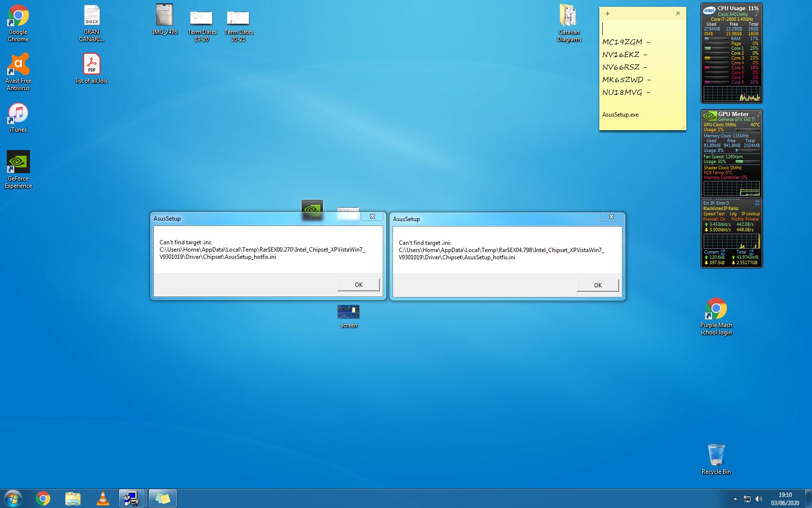Screen dimensions: 812x508
Task: Click the network traffic history graph
Action: pos(732,241)
